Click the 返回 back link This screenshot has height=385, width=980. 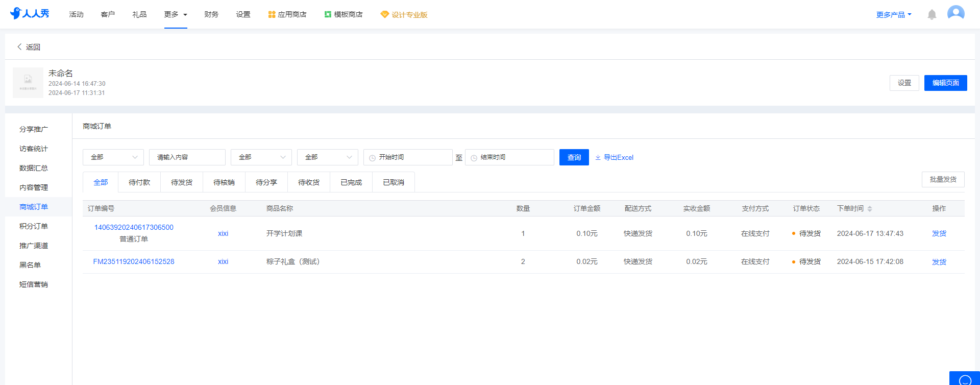pos(33,47)
